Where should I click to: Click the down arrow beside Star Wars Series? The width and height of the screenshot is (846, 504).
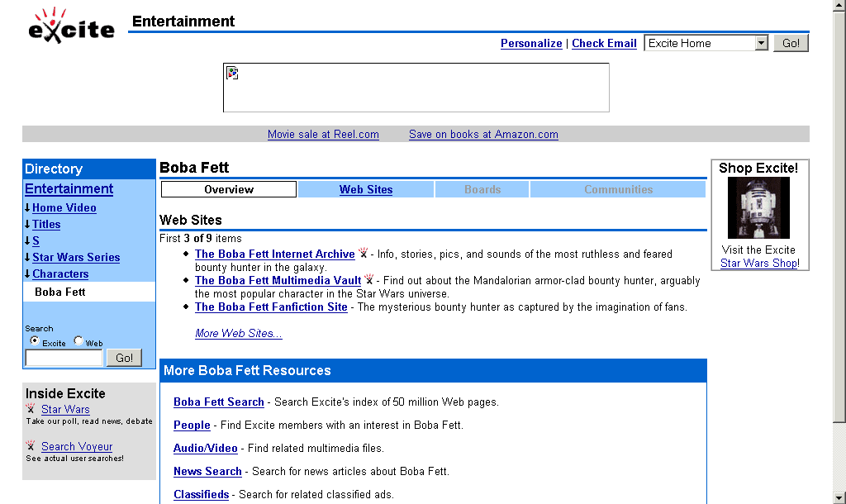pos(27,257)
